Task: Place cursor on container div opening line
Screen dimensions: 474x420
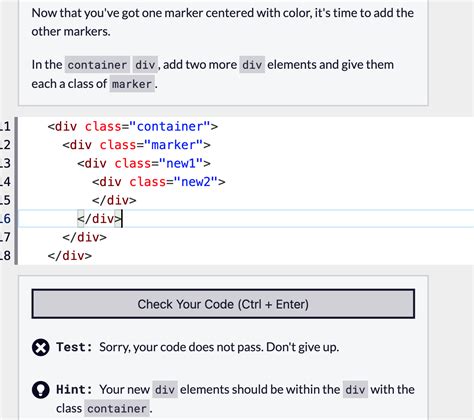Action: [133, 127]
